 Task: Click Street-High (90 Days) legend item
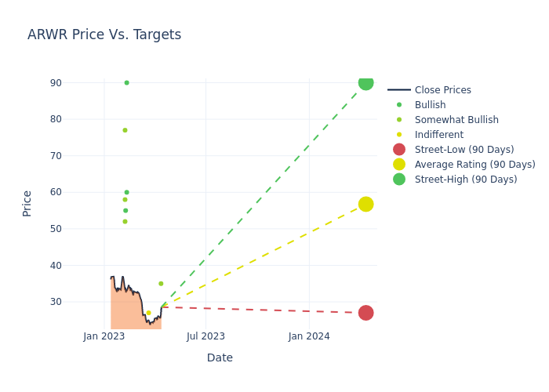pyautogui.click(x=465, y=180)
